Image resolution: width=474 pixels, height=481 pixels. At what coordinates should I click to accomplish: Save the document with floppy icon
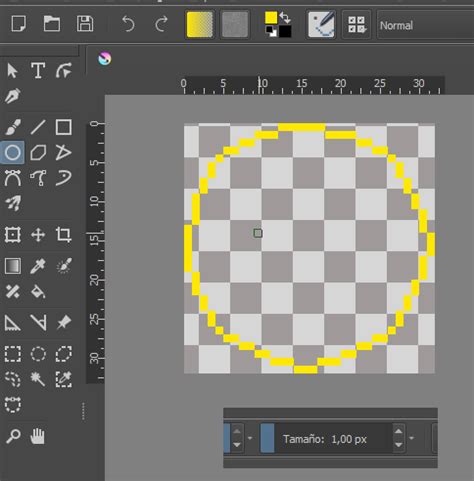tap(85, 24)
